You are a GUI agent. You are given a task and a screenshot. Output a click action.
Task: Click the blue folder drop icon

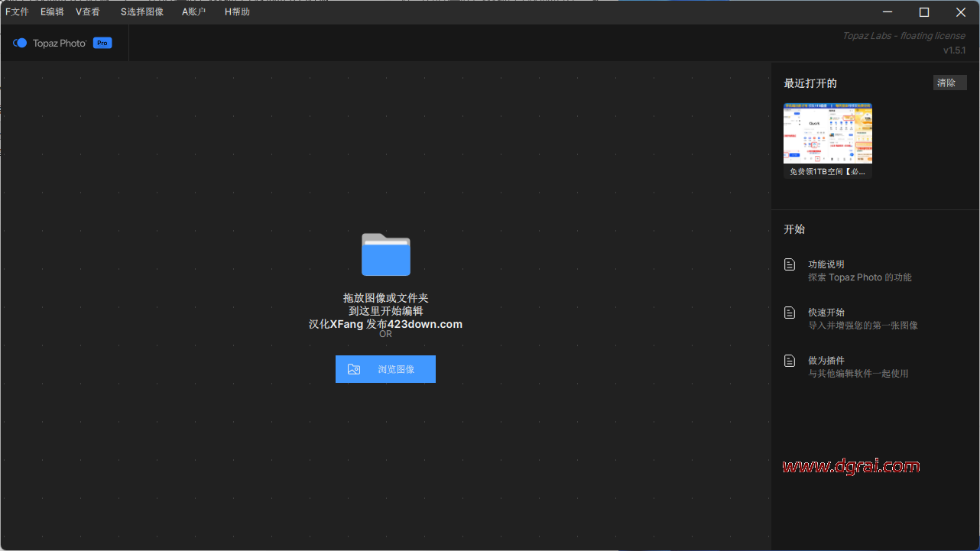point(386,254)
